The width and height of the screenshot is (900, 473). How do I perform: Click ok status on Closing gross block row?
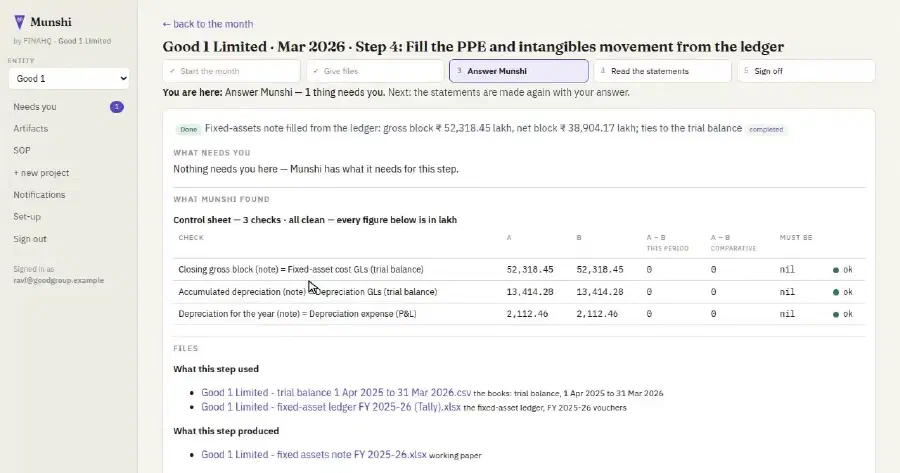pos(843,270)
